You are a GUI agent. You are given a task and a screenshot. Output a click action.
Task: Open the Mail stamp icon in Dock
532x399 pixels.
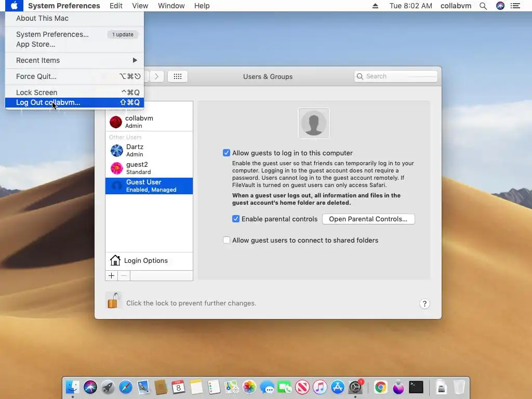click(x=143, y=387)
